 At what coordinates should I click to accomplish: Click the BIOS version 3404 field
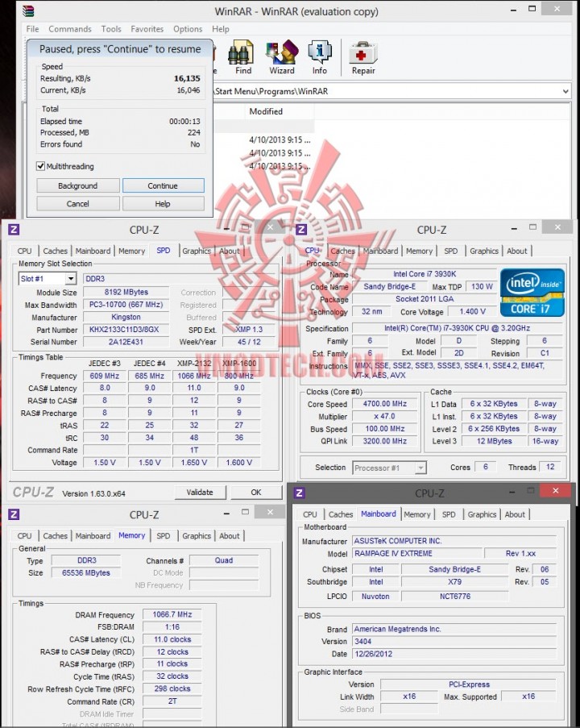(x=454, y=641)
